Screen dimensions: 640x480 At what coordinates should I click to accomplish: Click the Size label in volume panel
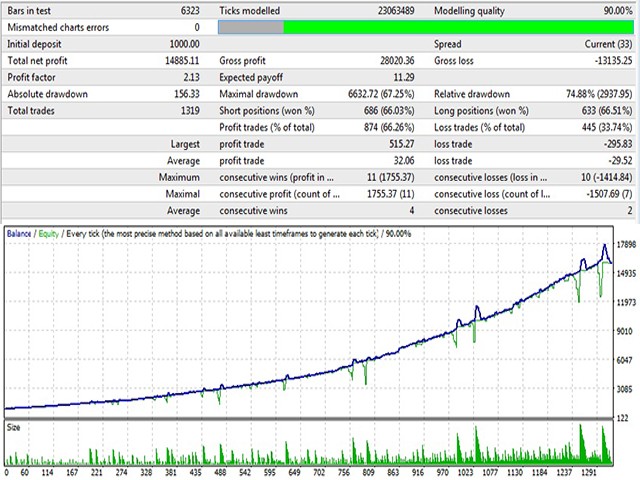14,426
